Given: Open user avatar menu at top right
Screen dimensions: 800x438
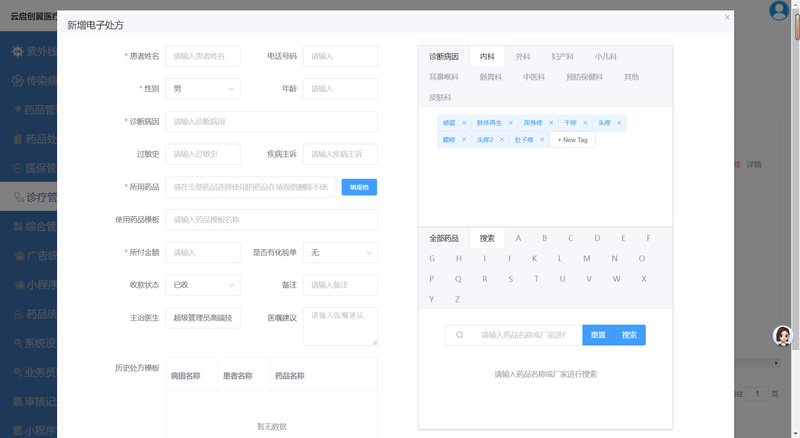Looking at the screenshot, I should coord(779,11).
